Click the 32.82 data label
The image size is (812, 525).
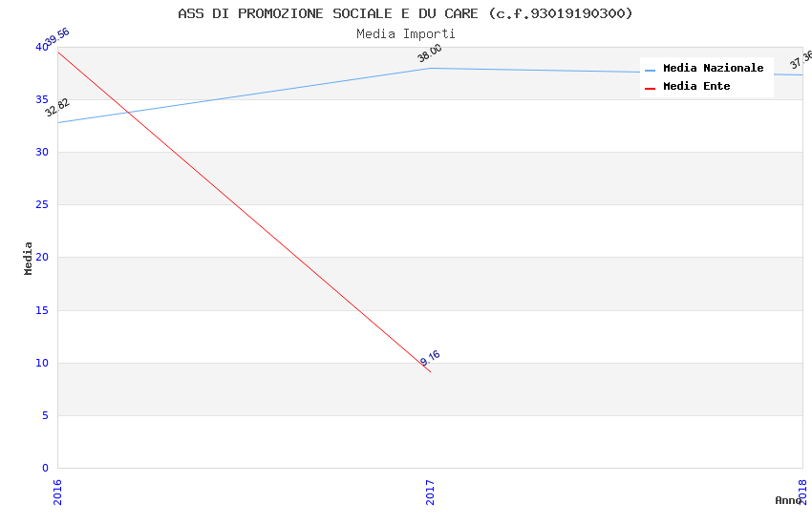[x=57, y=108]
